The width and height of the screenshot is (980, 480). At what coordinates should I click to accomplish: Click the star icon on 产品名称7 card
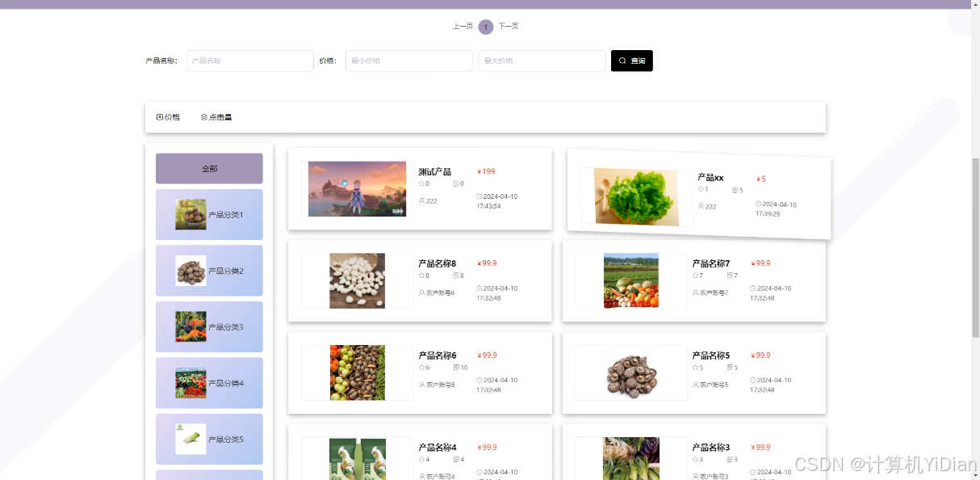(x=695, y=276)
